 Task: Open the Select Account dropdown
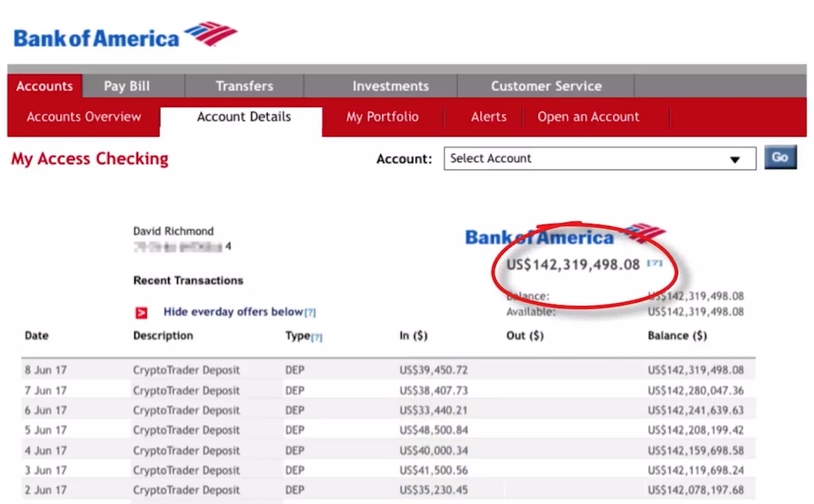pos(600,159)
